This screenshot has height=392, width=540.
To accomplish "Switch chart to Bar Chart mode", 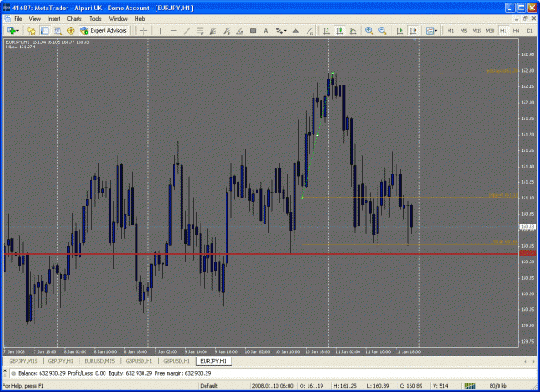I will point(326,30).
